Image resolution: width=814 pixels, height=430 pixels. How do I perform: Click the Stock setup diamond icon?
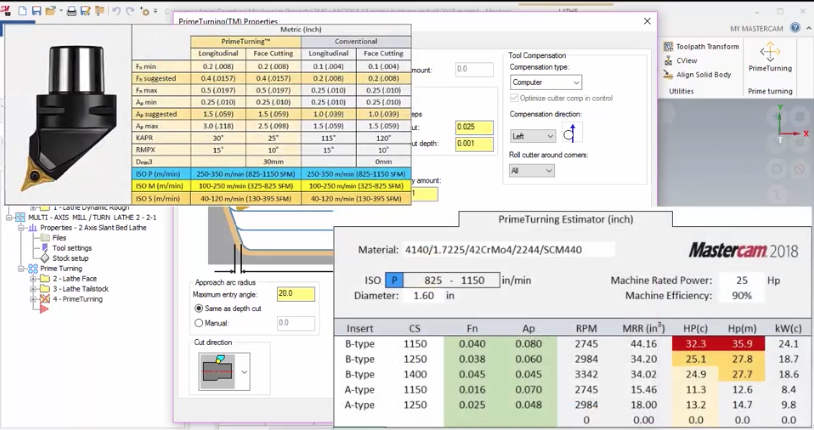(45, 258)
